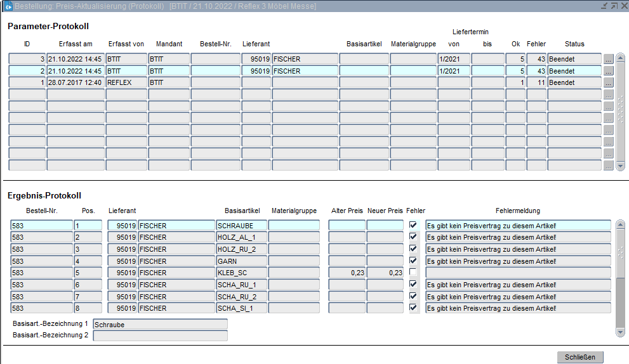Select Fehlermeldung text for position 2
The image size is (629, 364).
pos(517,237)
